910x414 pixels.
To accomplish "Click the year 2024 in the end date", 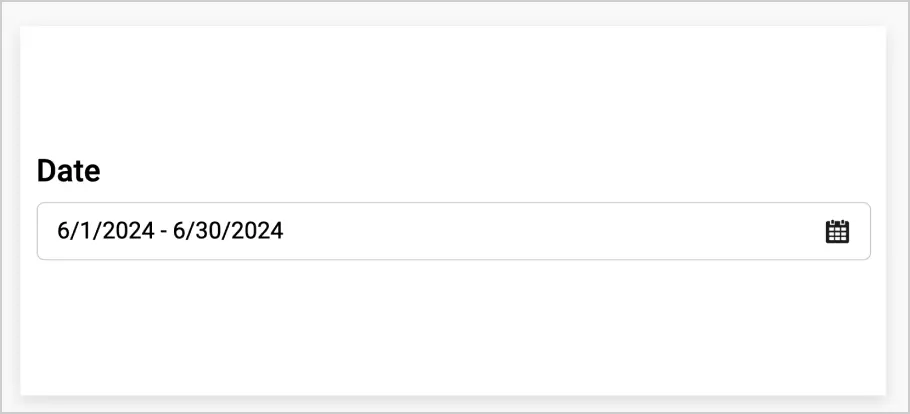I will tap(259, 231).
